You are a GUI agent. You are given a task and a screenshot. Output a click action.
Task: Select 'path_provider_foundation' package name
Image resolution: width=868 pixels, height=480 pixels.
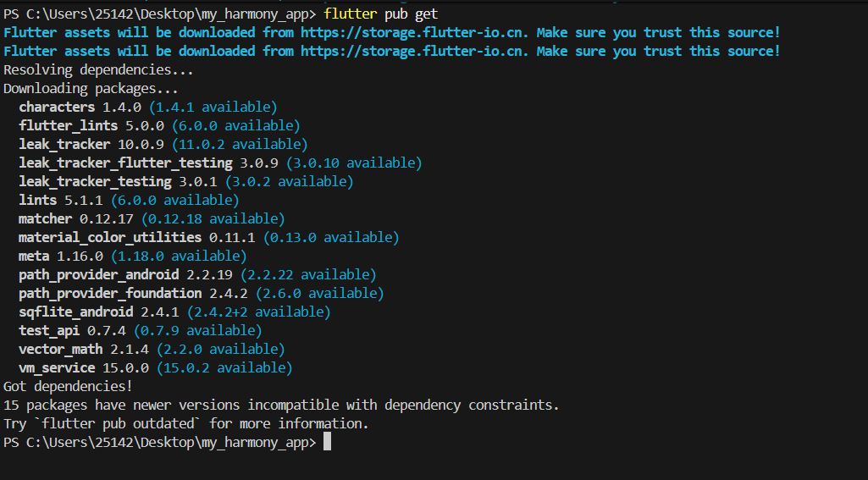(x=110, y=294)
